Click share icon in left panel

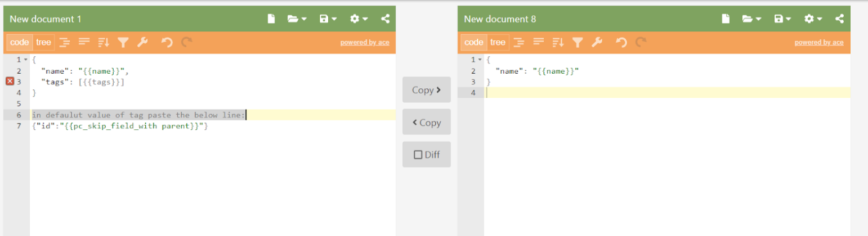click(x=386, y=19)
